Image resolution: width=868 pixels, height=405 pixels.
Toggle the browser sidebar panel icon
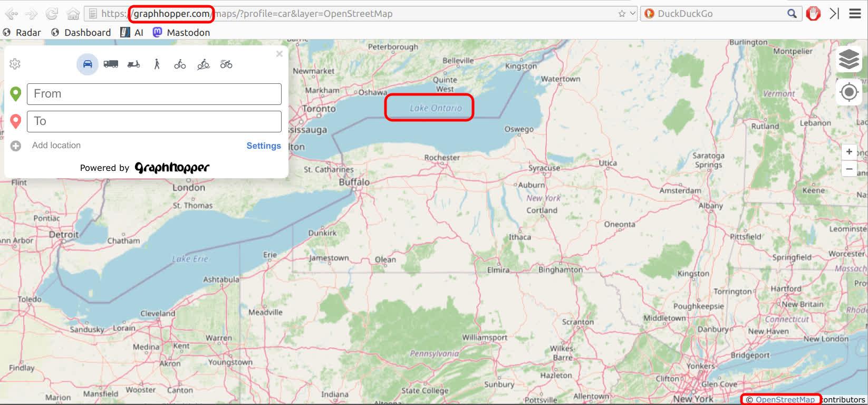834,14
